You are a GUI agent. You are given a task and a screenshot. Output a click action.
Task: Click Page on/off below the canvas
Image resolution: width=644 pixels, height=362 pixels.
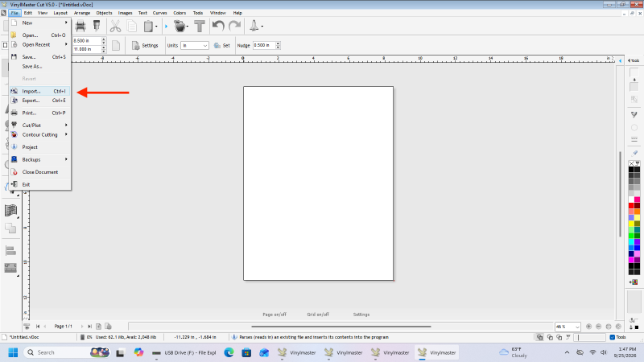coord(275,315)
